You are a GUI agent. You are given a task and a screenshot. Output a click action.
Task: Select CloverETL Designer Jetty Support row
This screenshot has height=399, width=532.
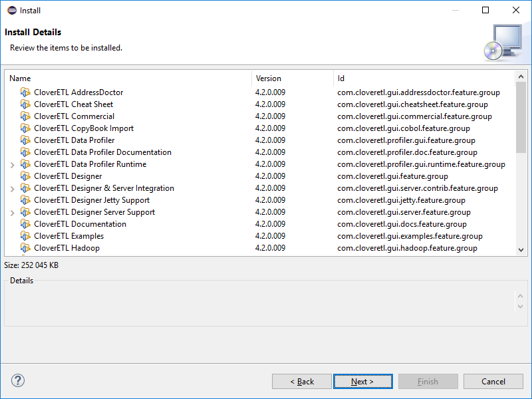coord(260,200)
